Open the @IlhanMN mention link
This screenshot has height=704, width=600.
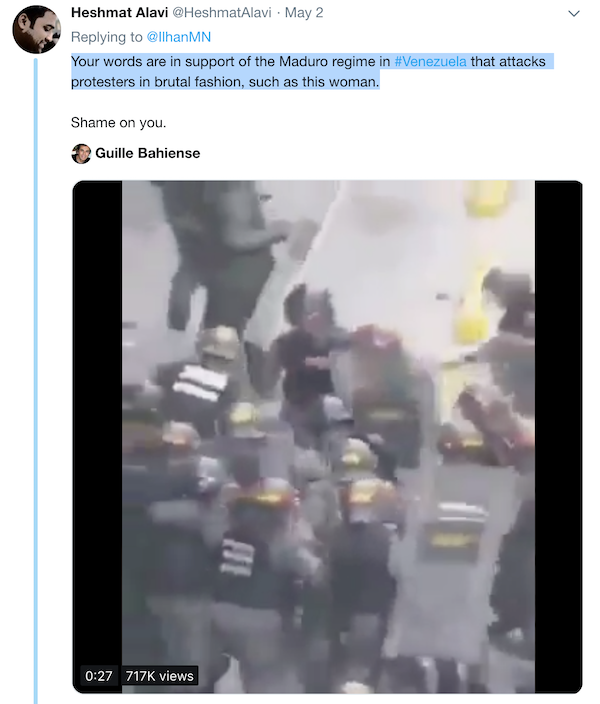(x=178, y=37)
